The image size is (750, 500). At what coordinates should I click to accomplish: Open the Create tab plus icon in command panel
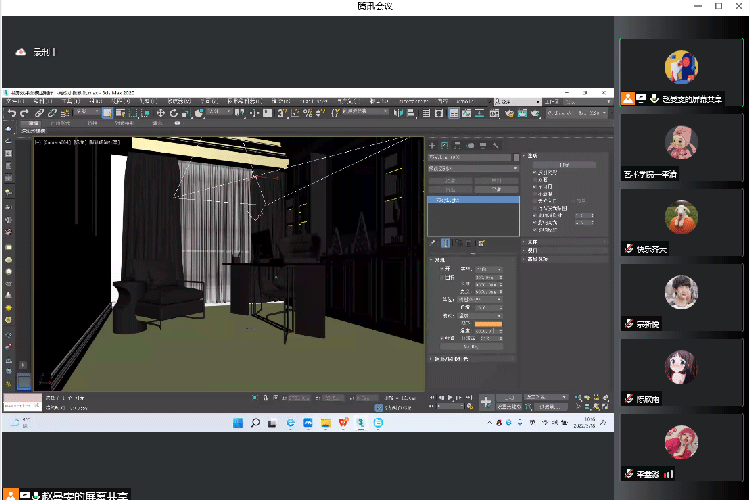click(x=433, y=146)
